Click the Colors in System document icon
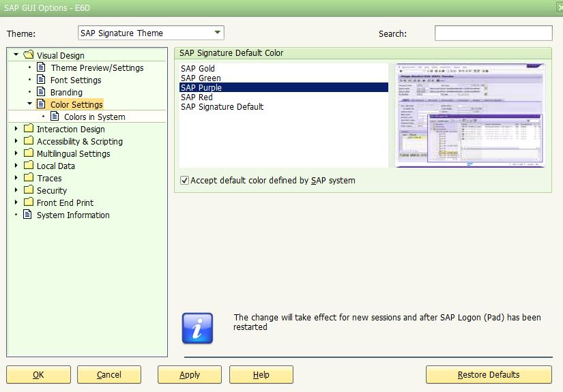 click(55, 116)
